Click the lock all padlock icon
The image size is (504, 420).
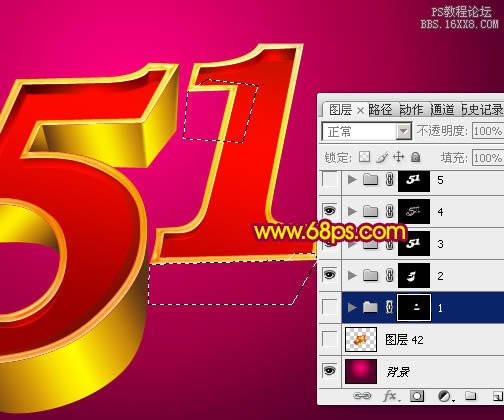click(415, 157)
